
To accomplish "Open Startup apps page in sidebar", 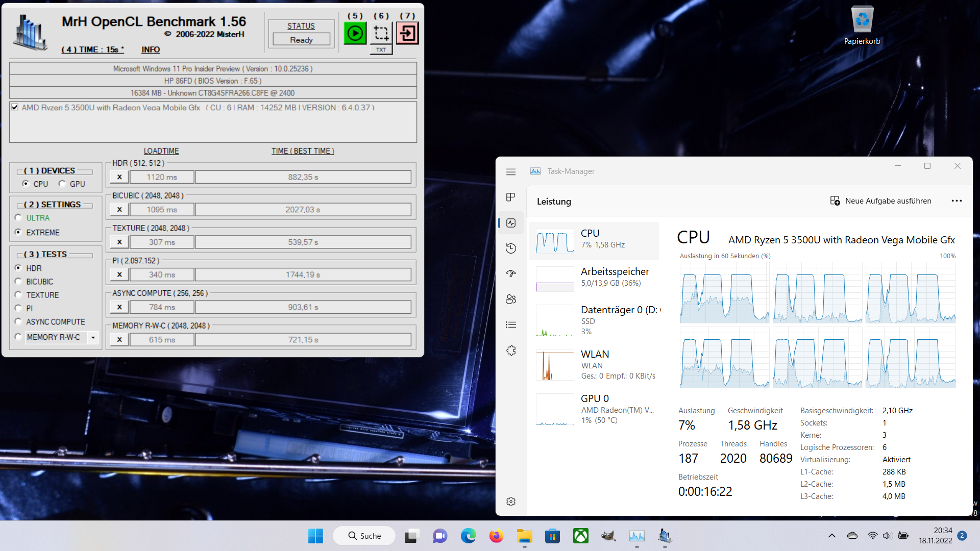I will click(511, 274).
